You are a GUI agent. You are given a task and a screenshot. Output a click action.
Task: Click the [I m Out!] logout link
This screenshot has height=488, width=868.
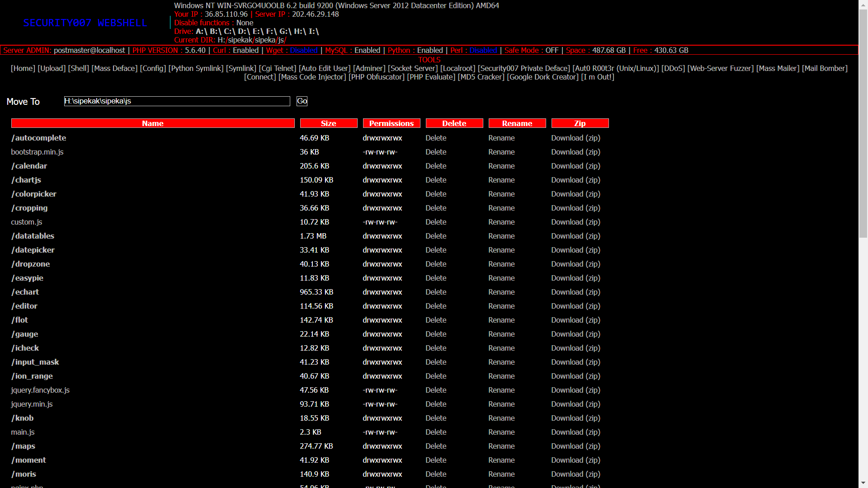(x=597, y=77)
